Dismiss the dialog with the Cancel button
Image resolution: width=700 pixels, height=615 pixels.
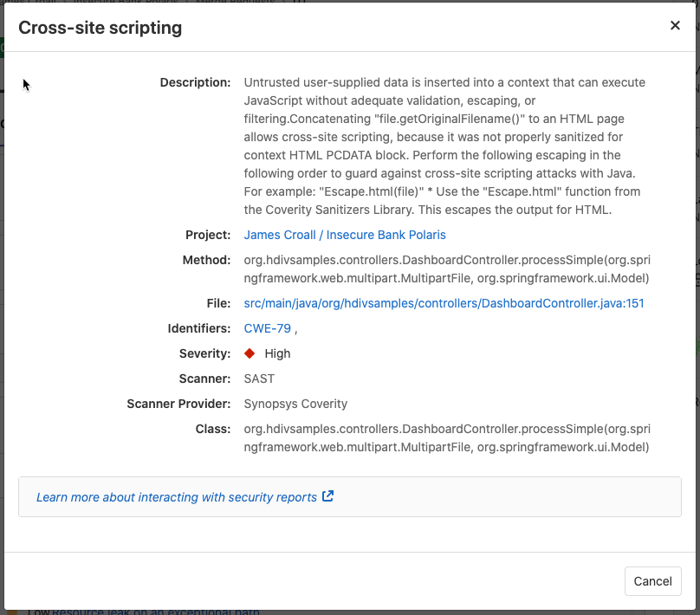click(652, 581)
